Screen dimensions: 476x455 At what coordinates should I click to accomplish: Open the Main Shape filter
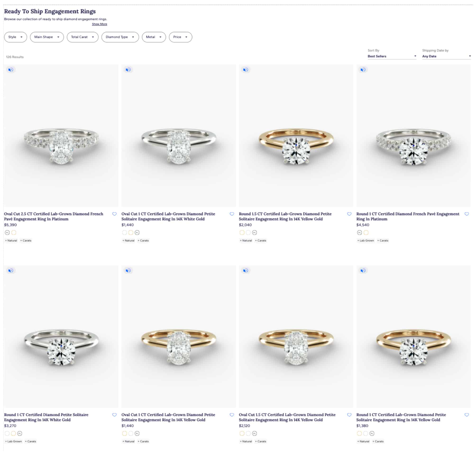pos(47,37)
